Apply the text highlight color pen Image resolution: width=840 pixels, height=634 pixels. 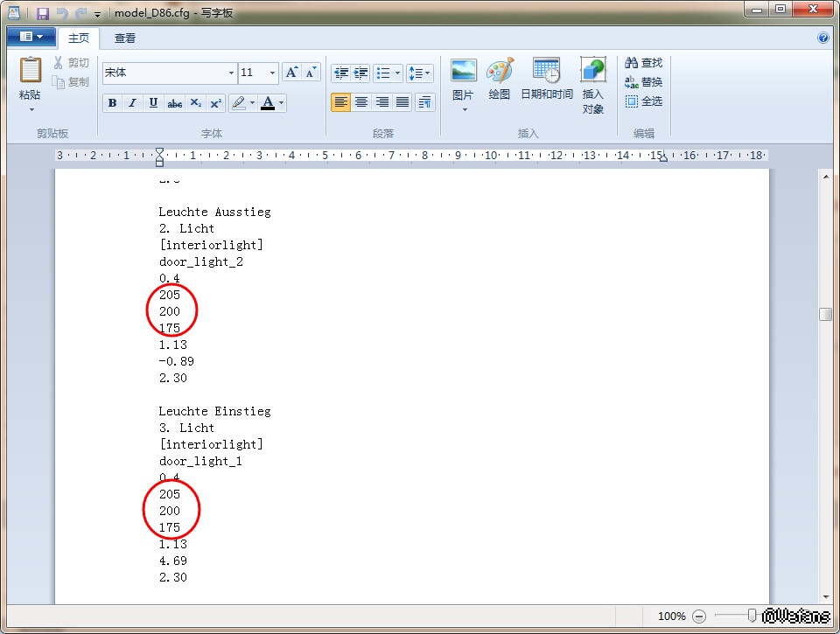point(239,103)
